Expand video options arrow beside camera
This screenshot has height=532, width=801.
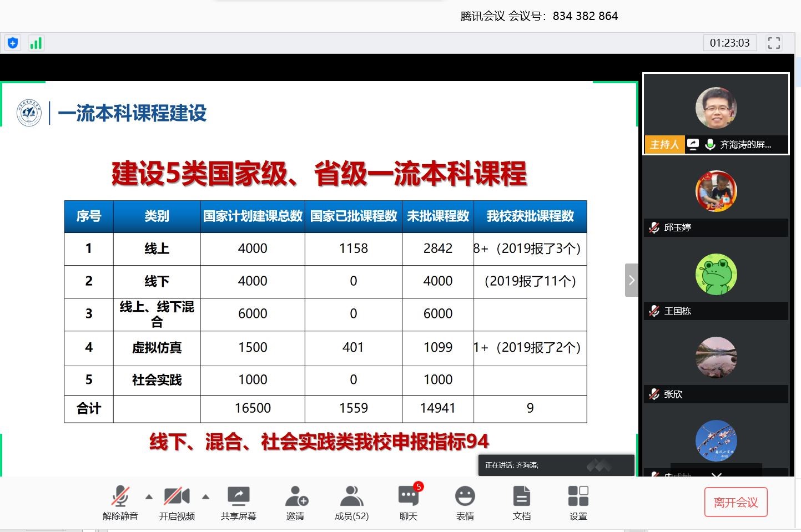point(205,496)
